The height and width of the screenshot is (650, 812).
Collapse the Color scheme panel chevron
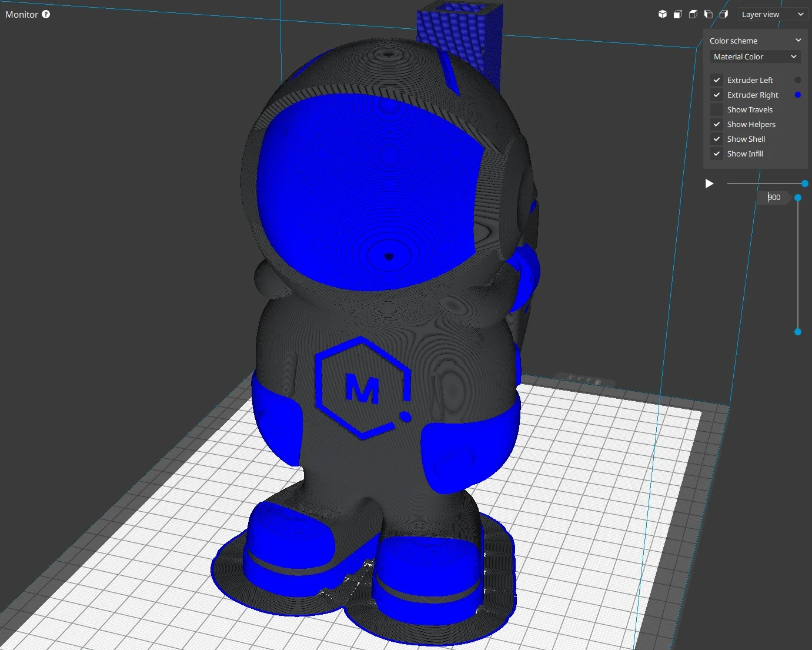pyautogui.click(x=798, y=41)
